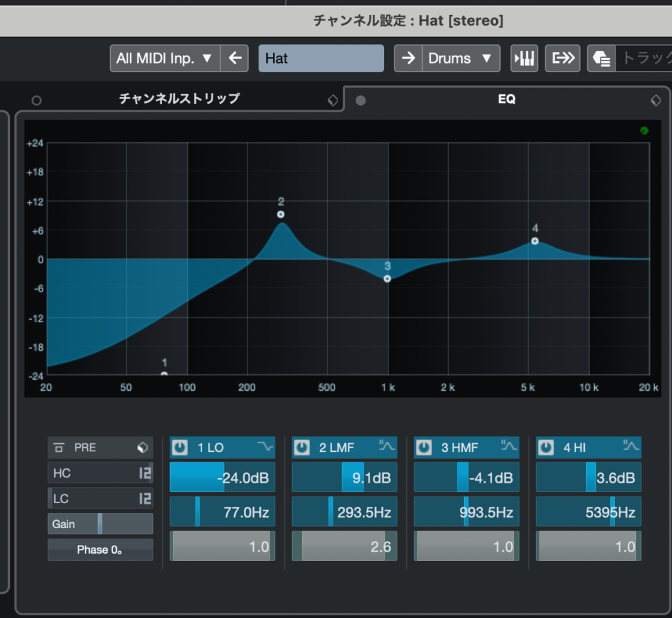Click the Hat channel name field
Viewport: 672px width, 618px height.
point(321,58)
